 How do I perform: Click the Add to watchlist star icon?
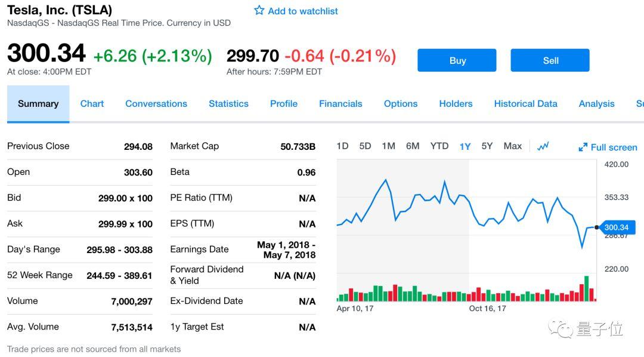coord(259,10)
